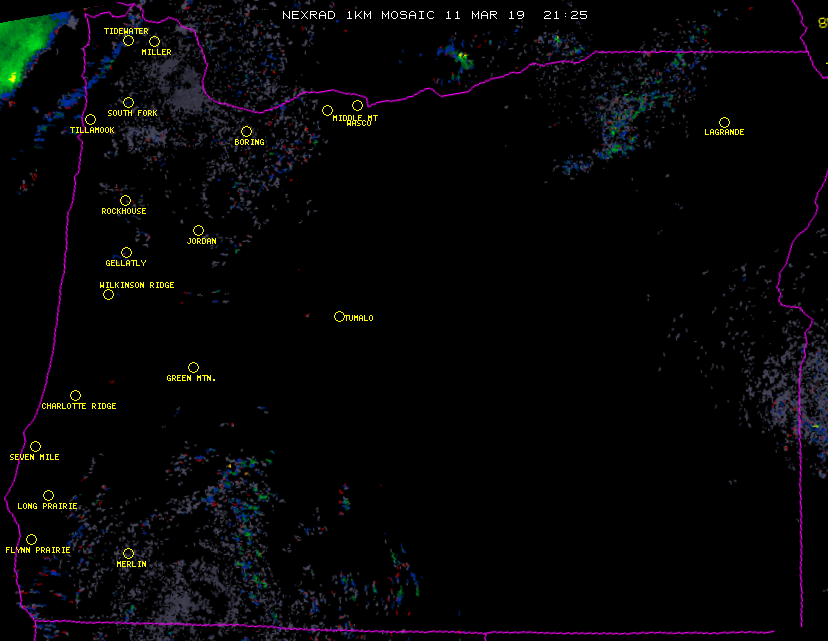The image size is (828, 641).
Task: Click the Boring station circle marker
Action: point(246,132)
